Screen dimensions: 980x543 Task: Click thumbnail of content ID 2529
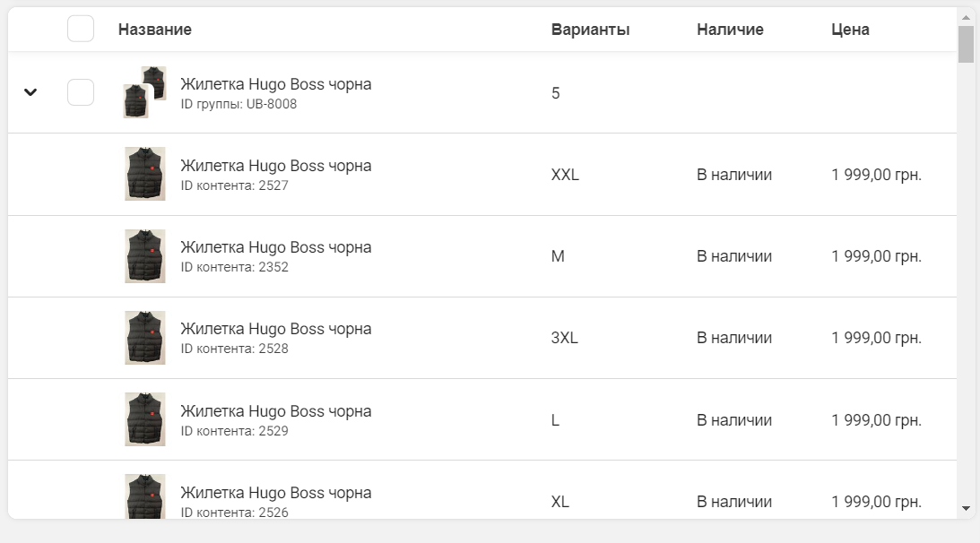click(145, 419)
